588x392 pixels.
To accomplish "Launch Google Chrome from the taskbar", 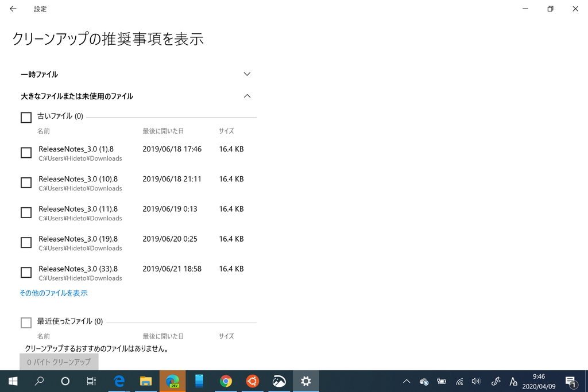I will point(226,381).
